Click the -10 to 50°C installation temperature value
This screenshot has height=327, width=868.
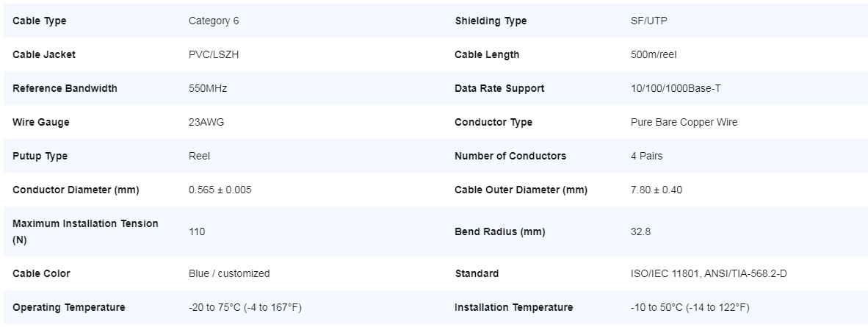tap(690, 307)
